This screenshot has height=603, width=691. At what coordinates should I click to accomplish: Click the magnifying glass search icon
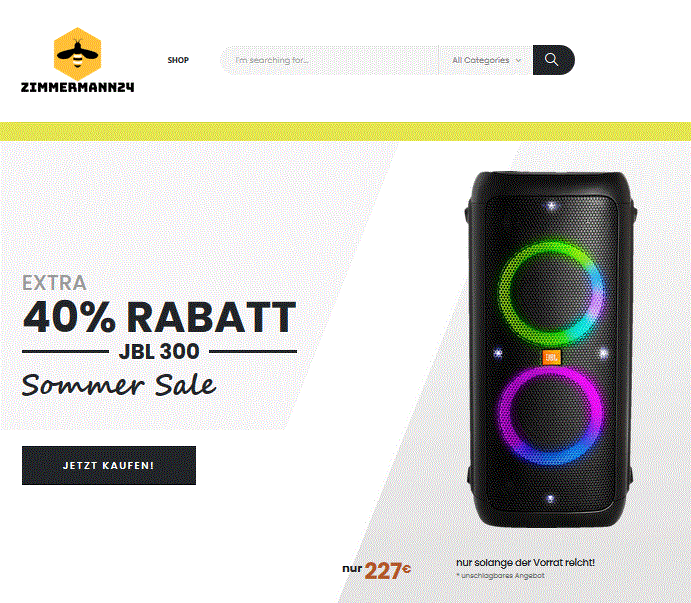tap(551, 60)
